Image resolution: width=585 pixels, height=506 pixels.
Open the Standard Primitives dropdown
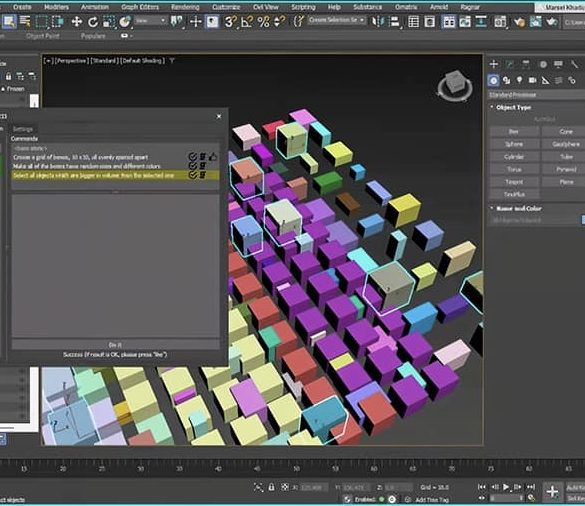[536, 95]
